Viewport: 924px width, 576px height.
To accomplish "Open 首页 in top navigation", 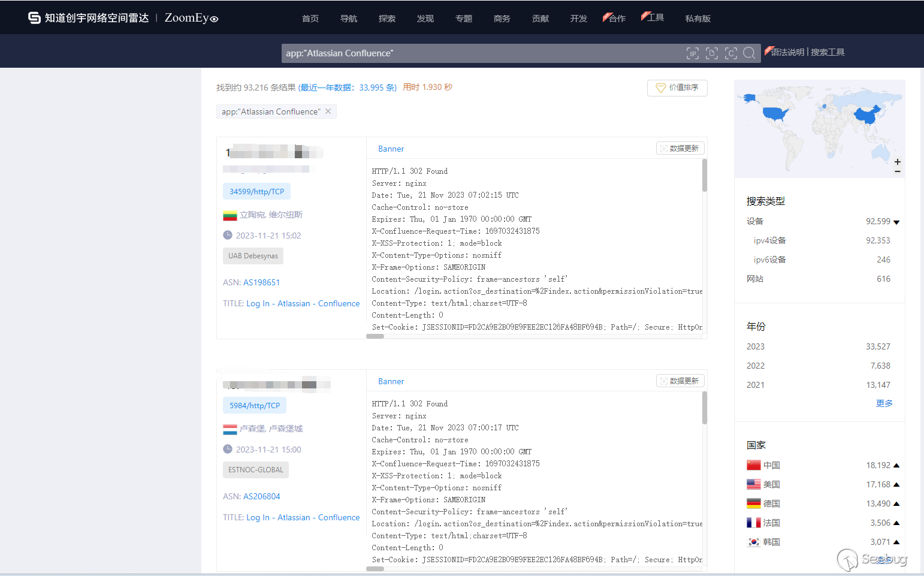I will coord(310,19).
